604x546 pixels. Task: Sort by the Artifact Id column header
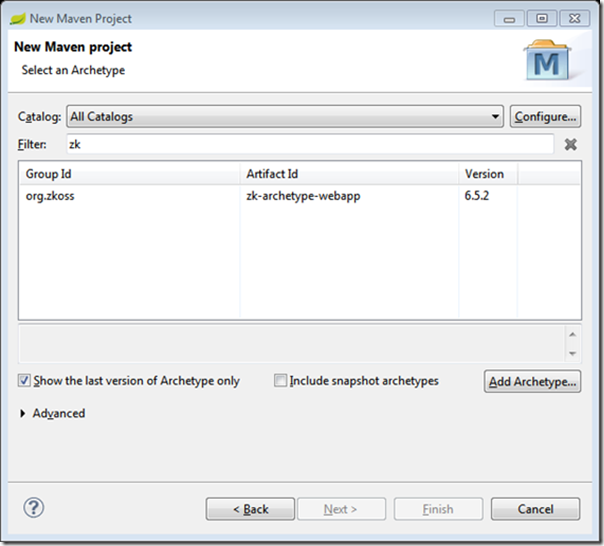pyautogui.click(x=349, y=174)
